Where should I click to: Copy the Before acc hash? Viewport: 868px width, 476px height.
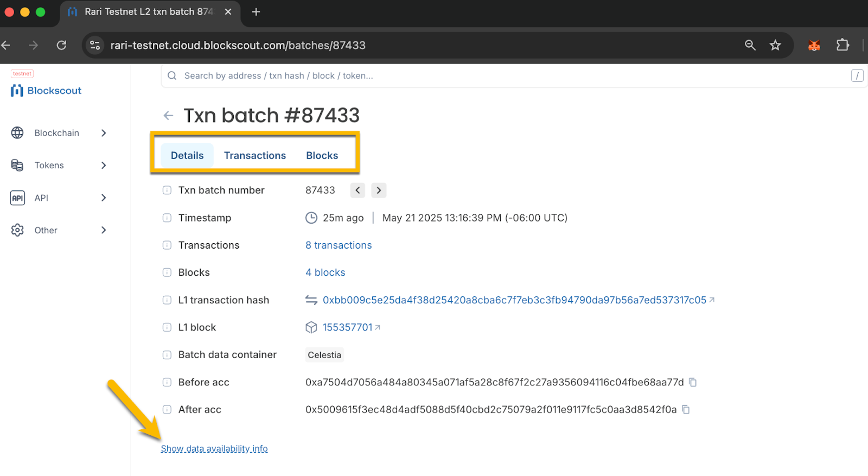click(693, 382)
